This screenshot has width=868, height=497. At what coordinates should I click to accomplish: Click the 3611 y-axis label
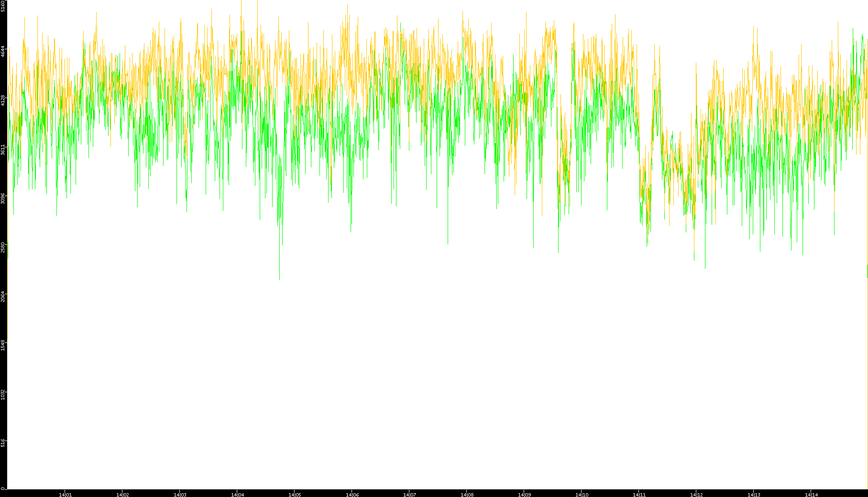click(3, 150)
